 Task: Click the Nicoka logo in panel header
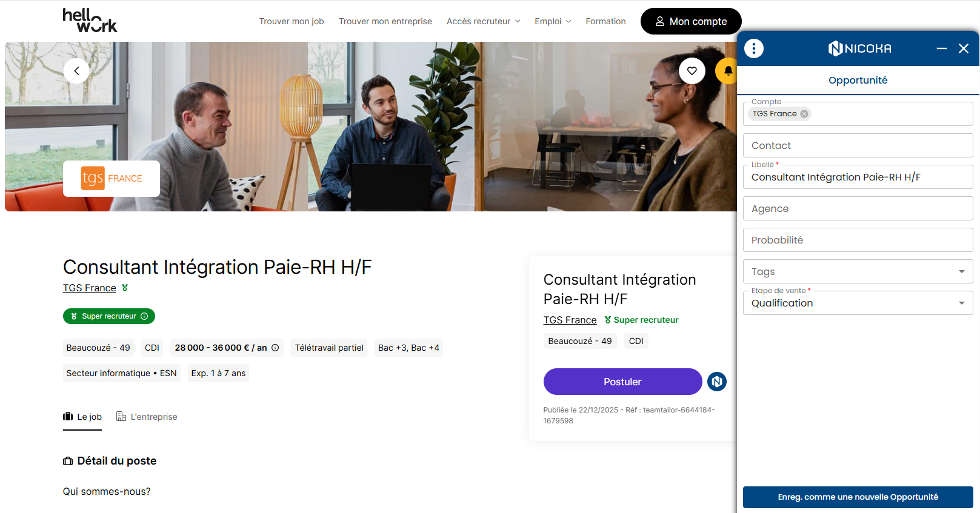pos(859,48)
